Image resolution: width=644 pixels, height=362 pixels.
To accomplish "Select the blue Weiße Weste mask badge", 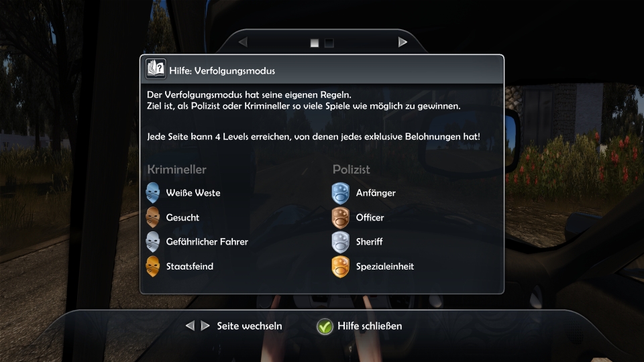I will [x=152, y=193].
